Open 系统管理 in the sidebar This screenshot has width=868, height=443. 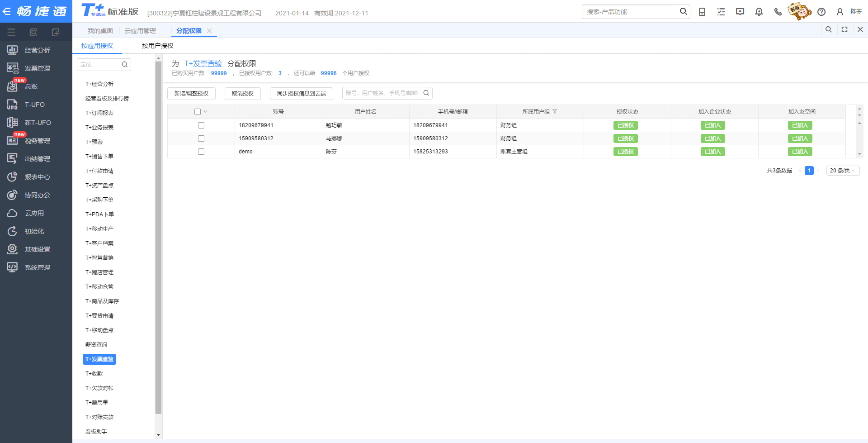point(38,267)
